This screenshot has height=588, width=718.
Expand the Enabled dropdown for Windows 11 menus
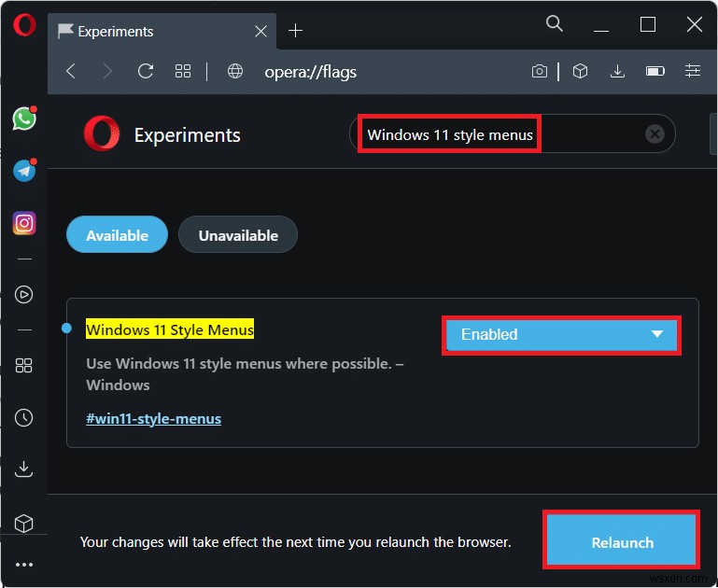pos(562,334)
